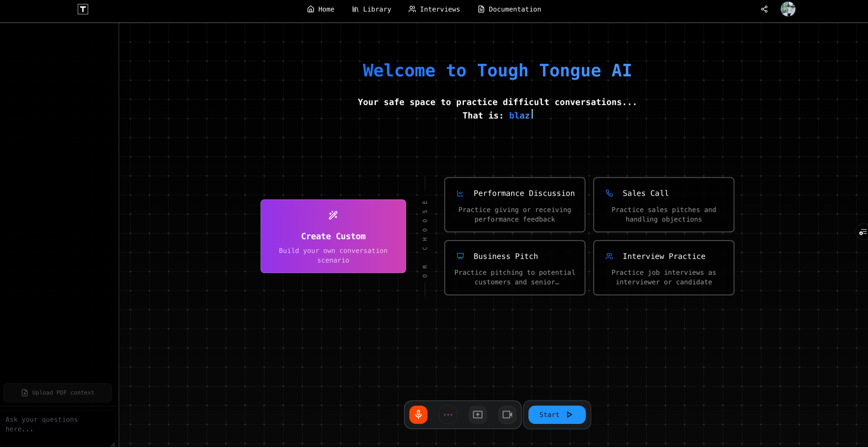Click Upload PDF context button

click(58, 392)
